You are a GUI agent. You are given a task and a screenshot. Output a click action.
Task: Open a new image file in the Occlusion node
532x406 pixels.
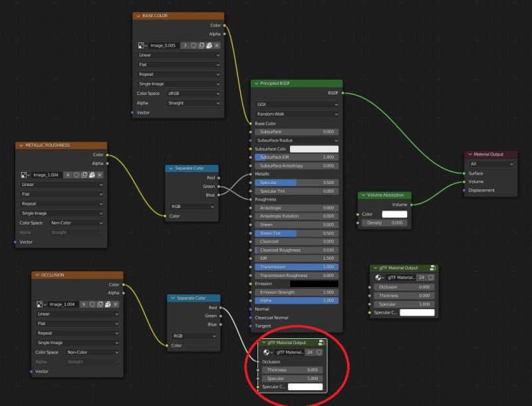108,304
